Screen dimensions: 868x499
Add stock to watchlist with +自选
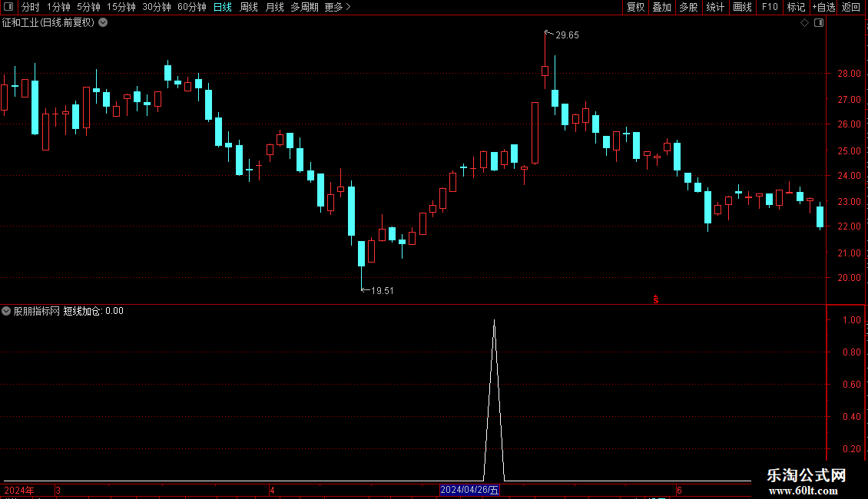[823, 7]
